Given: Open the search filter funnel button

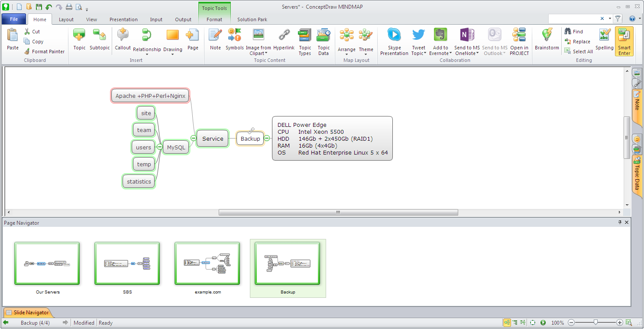Looking at the screenshot, I should (x=618, y=19).
